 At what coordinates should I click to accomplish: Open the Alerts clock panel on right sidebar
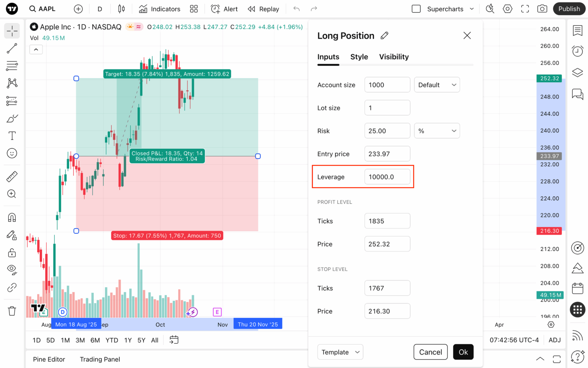pyautogui.click(x=577, y=51)
